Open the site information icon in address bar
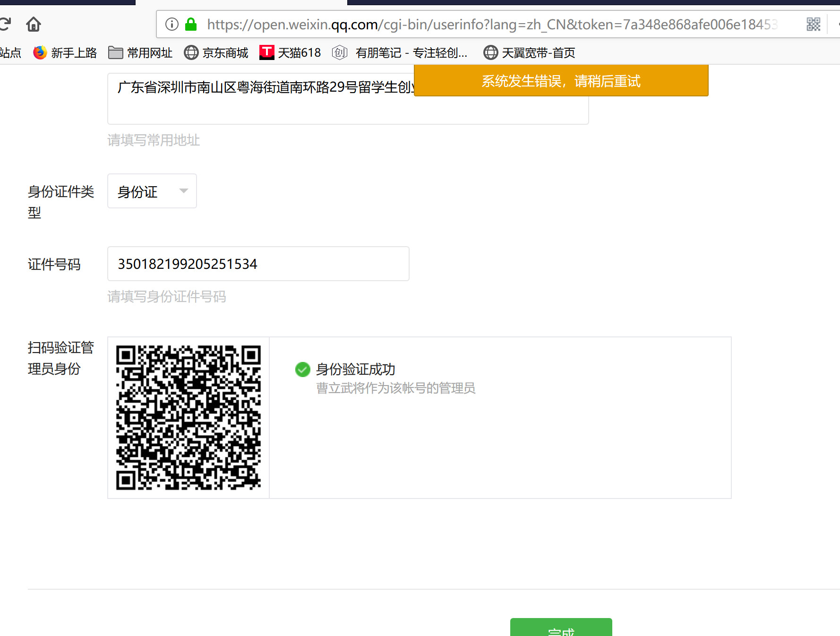840x636 pixels. pyautogui.click(x=172, y=24)
